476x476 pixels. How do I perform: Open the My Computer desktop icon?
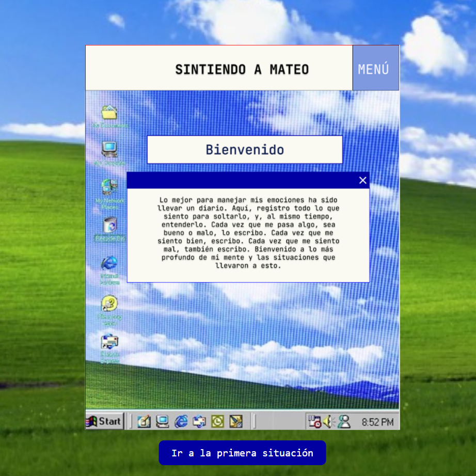tap(109, 150)
